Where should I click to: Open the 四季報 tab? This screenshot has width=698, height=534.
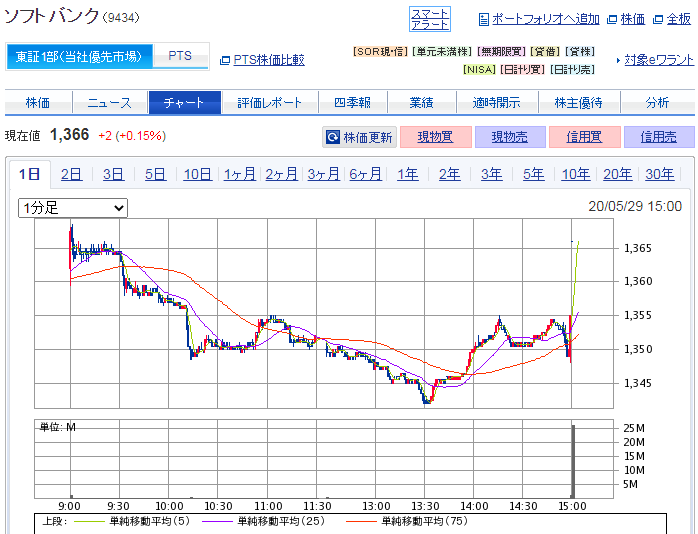353,103
